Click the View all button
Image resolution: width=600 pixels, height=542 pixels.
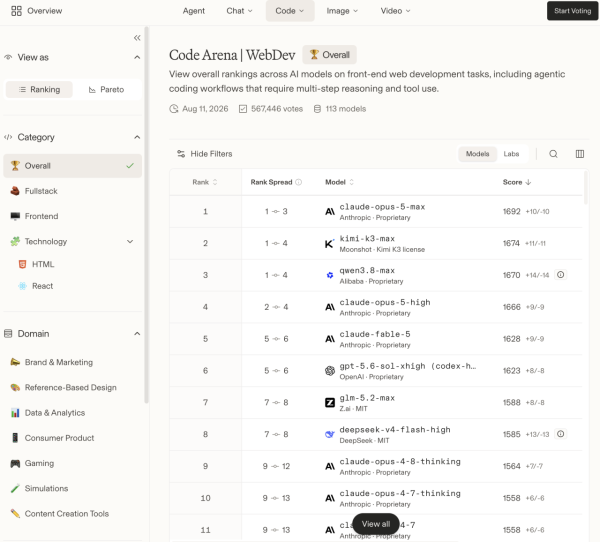pyautogui.click(x=376, y=524)
